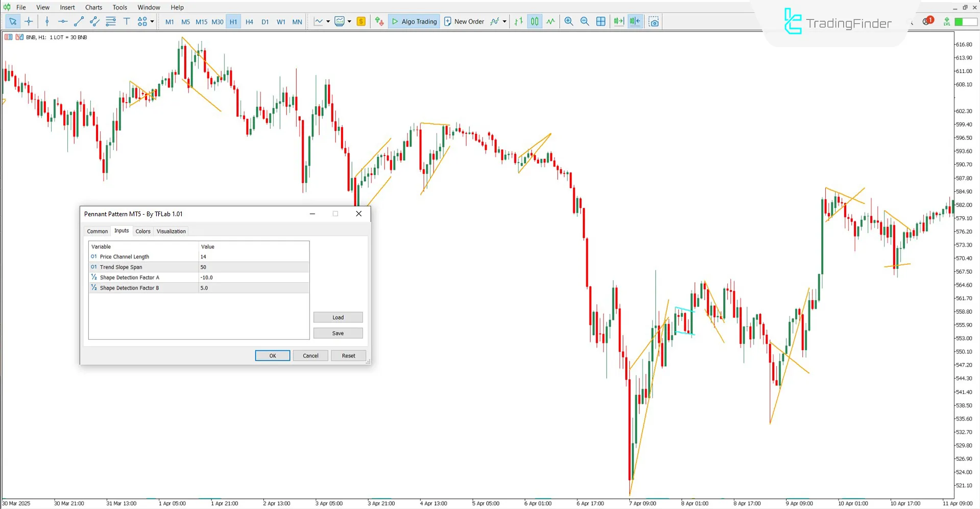Open the New Order style dropdown arrow
The image size is (980, 509).
(x=505, y=21)
